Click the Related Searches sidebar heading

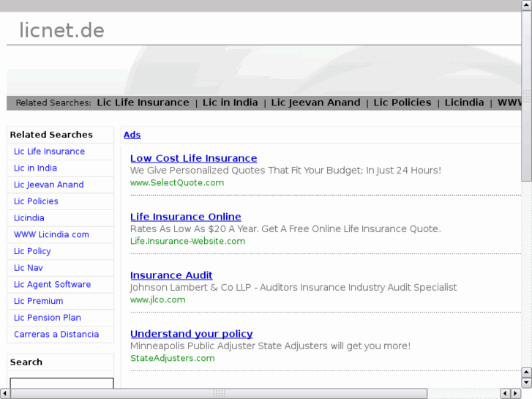click(x=51, y=135)
